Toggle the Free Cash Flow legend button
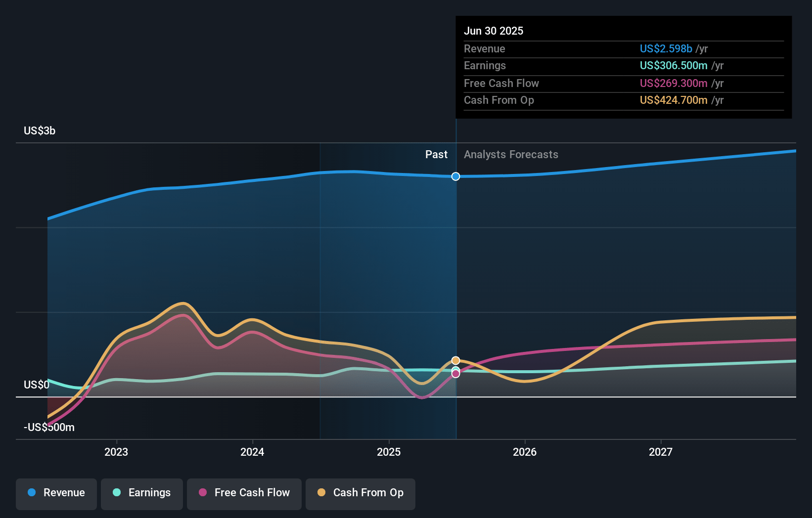The image size is (812, 518). click(x=244, y=494)
